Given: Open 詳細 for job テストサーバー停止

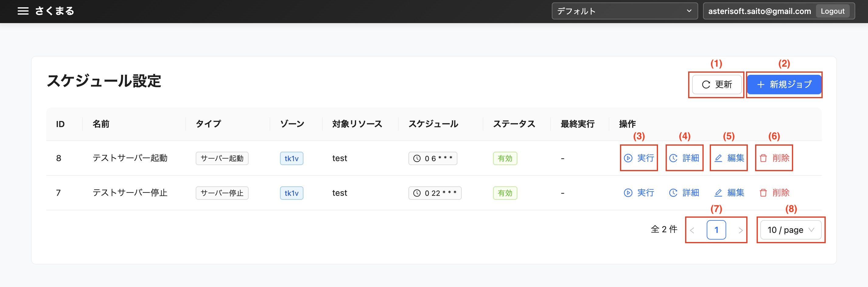Looking at the screenshot, I should (x=684, y=193).
